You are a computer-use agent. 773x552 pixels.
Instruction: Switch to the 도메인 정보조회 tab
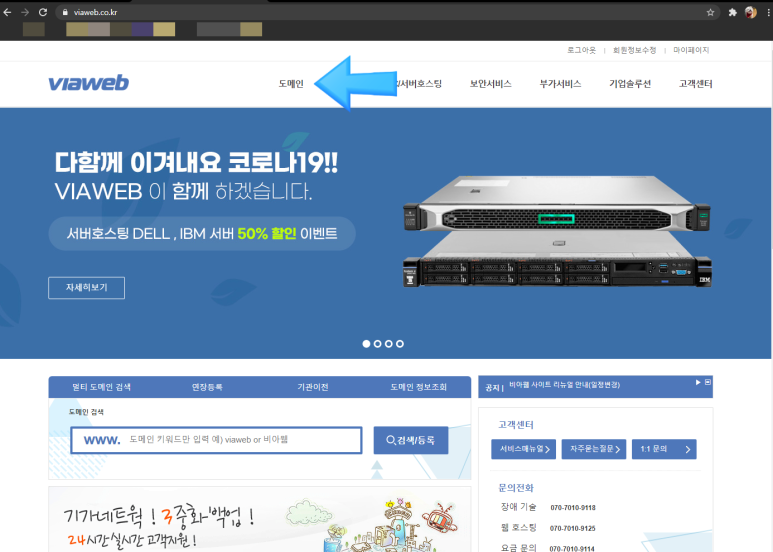coord(419,387)
